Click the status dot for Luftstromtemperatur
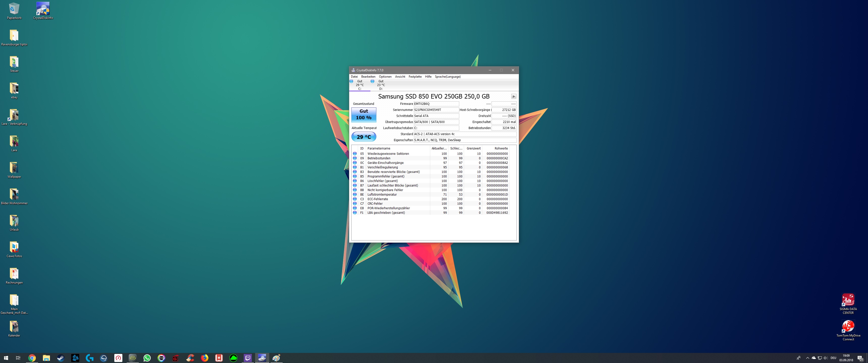Viewport: 868px width, 363px height. pyautogui.click(x=355, y=195)
